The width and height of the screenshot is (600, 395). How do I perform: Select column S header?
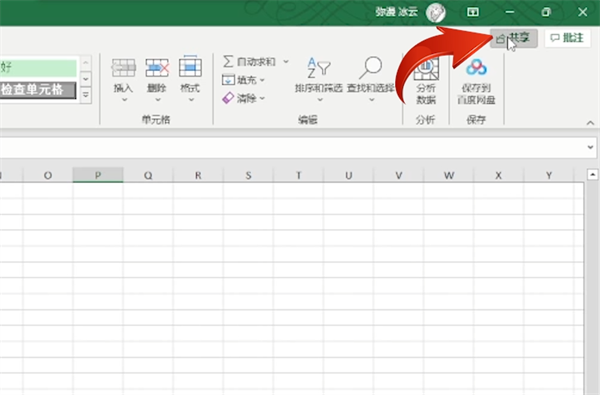click(248, 175)
